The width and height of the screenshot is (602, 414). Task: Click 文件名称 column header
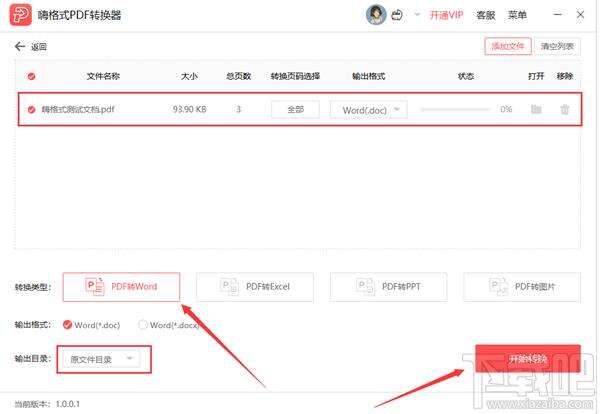(103, 76)
